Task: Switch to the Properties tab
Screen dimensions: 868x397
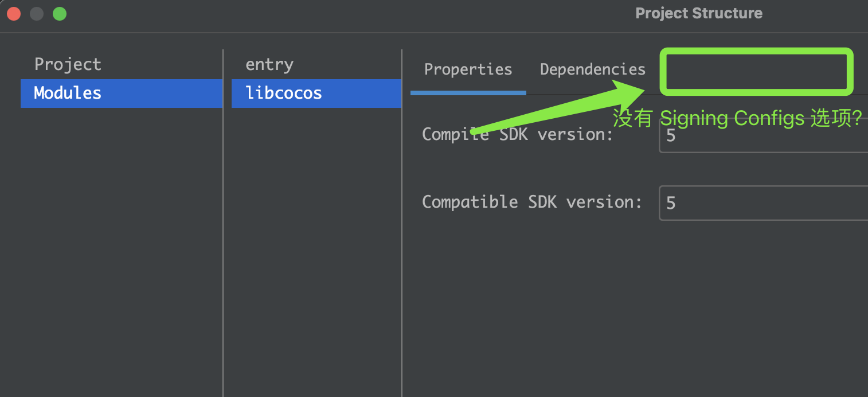Action: click(x=468, y=70)
